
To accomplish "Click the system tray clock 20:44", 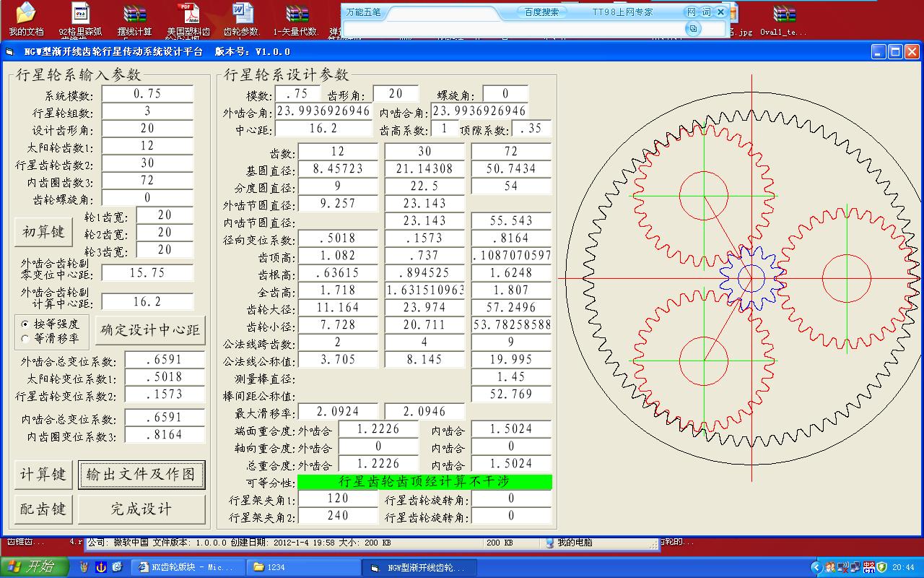I will click(x=902, y=568).
